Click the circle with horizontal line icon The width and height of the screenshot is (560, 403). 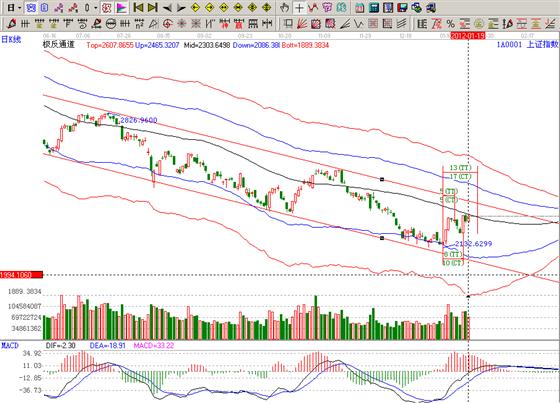point(111,24)
